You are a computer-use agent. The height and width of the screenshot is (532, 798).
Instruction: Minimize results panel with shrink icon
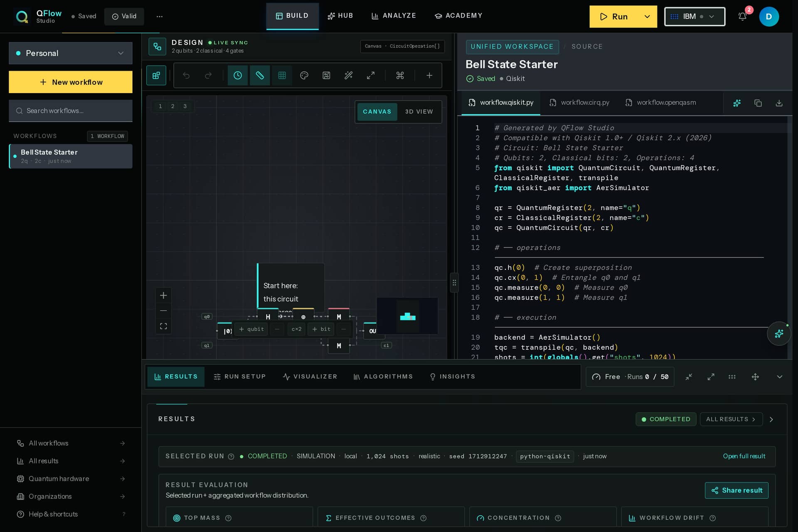[689, 377]
